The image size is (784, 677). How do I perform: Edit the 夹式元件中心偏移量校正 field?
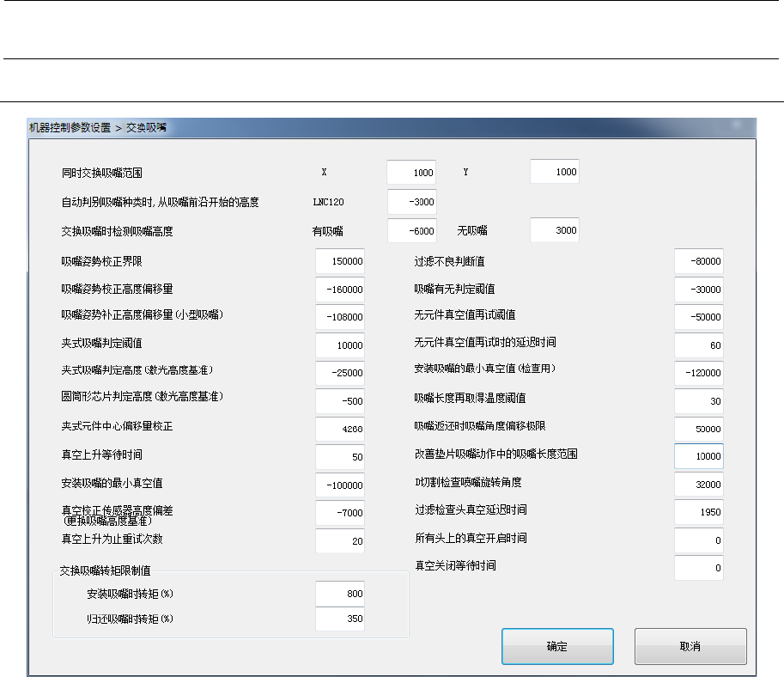coord(340,429)
